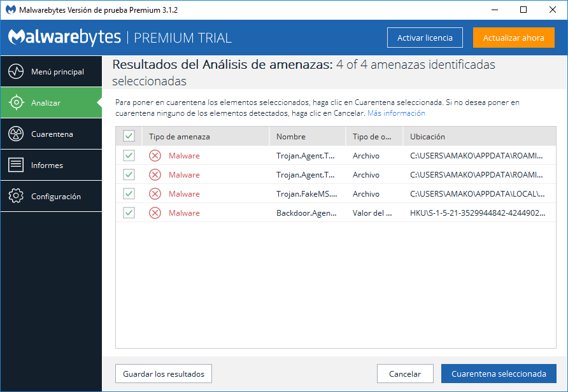Click the Configuración gear icon

[16, 196]
